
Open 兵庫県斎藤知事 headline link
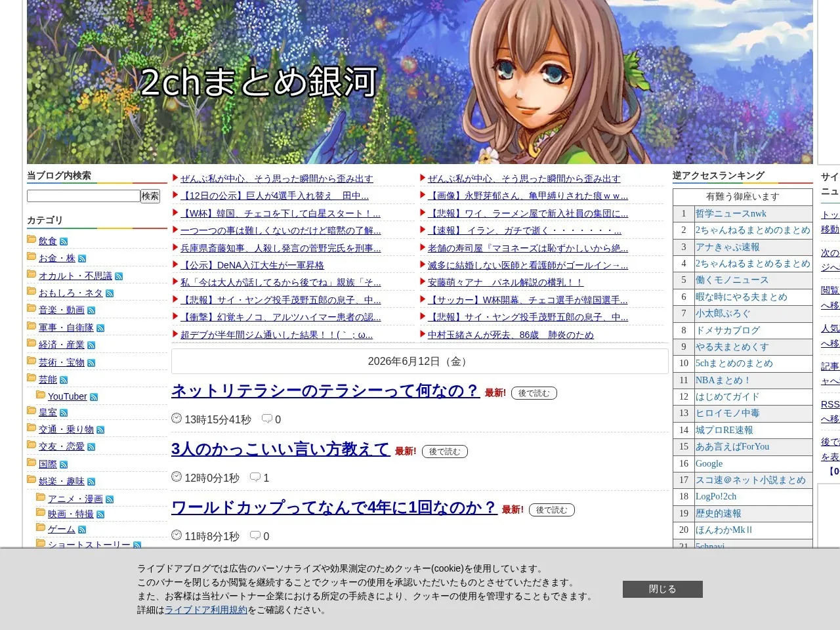[x=280, y=248]
